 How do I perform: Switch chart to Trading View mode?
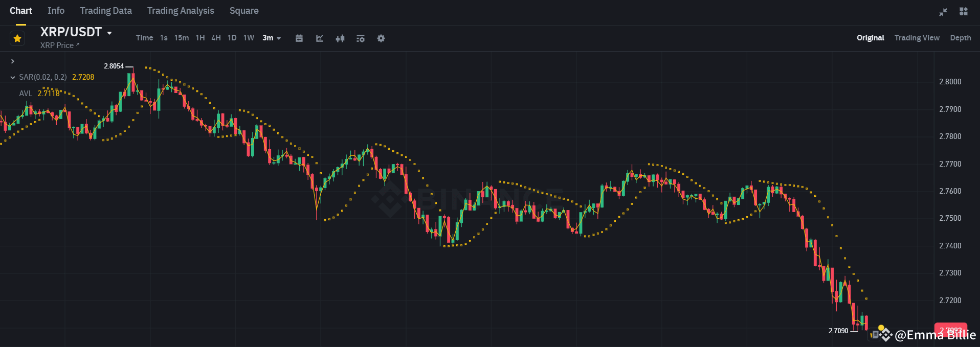point(917,37)
